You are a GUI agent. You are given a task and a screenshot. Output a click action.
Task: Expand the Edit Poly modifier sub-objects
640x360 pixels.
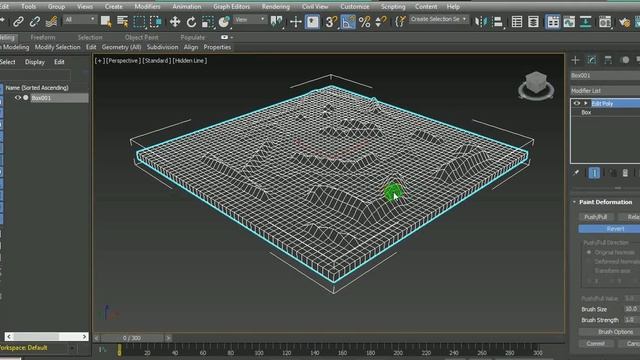point(586,103)
